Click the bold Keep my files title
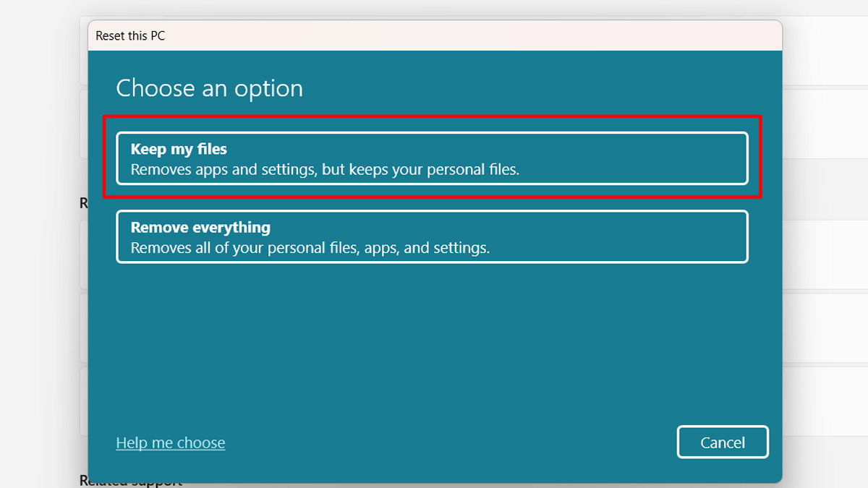 coord(179,149)
